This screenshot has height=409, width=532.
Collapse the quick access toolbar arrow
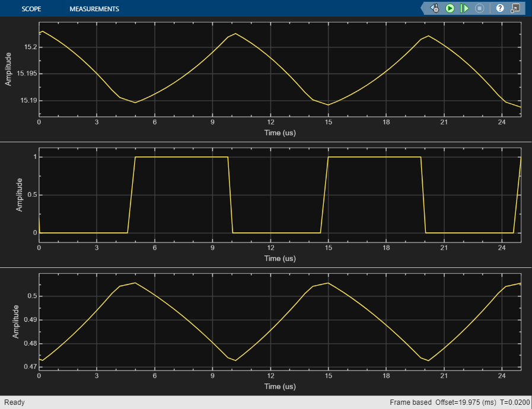[x=423, y=8]
